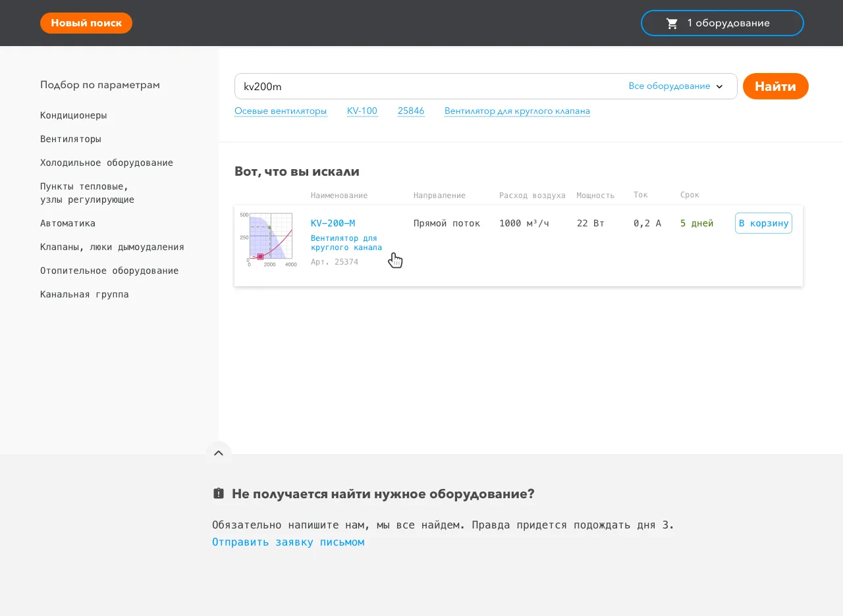This screenshot has height=616, width=843.
Task: Click 'Вентилятор для круглого канала' link
Action: [x=346, y=243]
